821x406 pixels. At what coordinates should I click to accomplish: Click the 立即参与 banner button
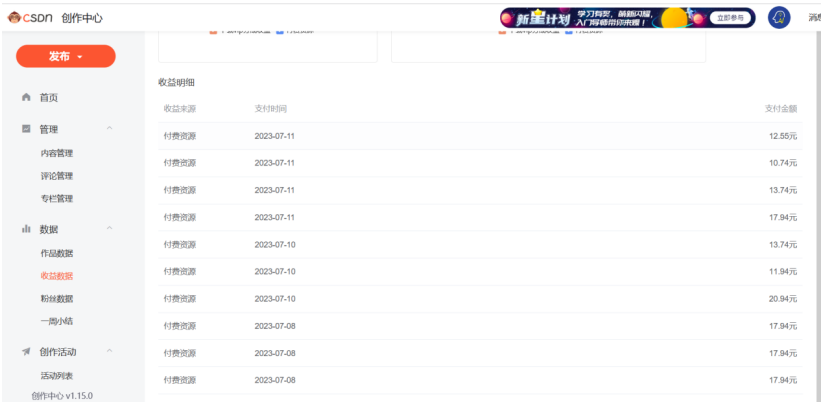click(x=730, y=18)
